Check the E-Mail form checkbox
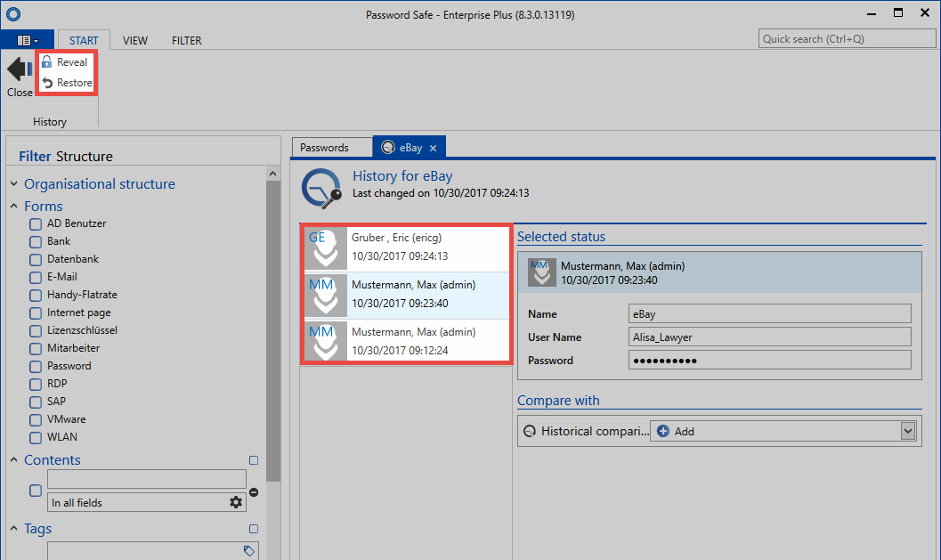Viewport: 941px width, 560px height. coord(36,277)
